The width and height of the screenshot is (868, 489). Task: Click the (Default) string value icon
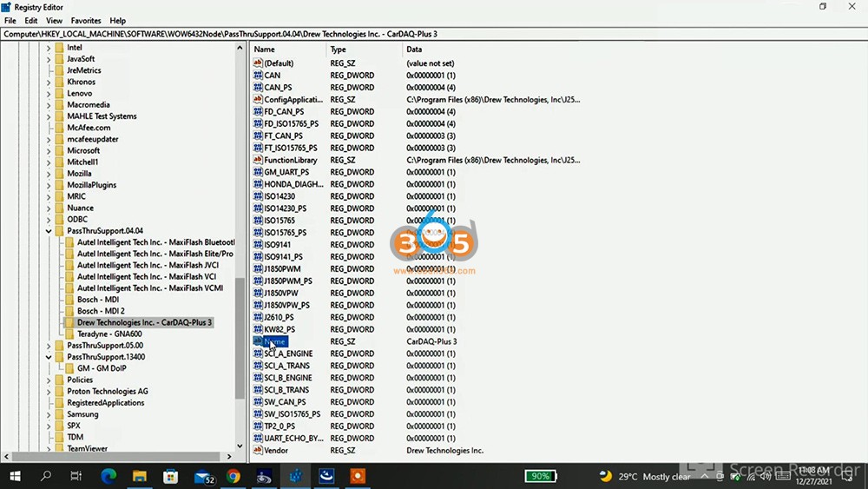tap(258, 63)
